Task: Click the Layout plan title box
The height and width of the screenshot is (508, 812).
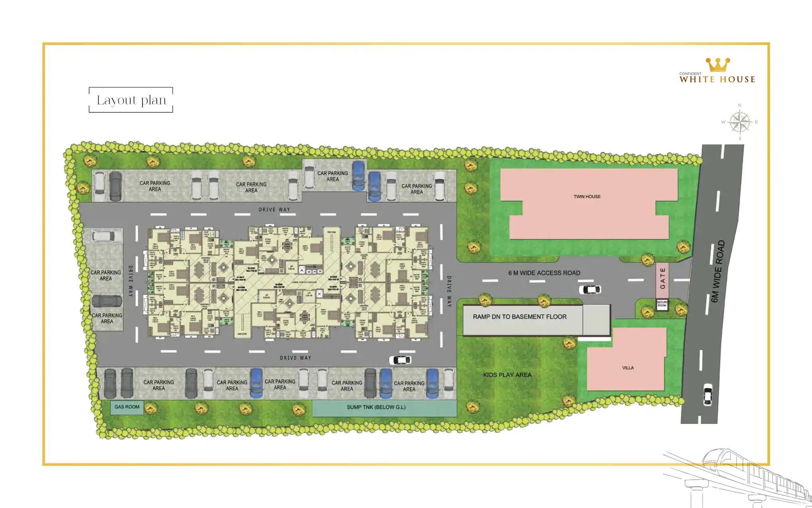Action: [x=131, y=100]
